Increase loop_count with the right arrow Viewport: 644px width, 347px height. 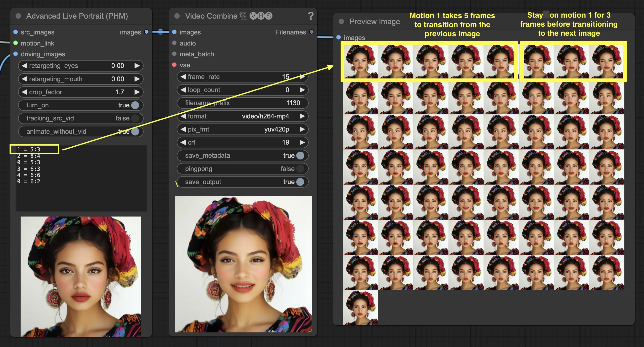(x=302, y=90)
